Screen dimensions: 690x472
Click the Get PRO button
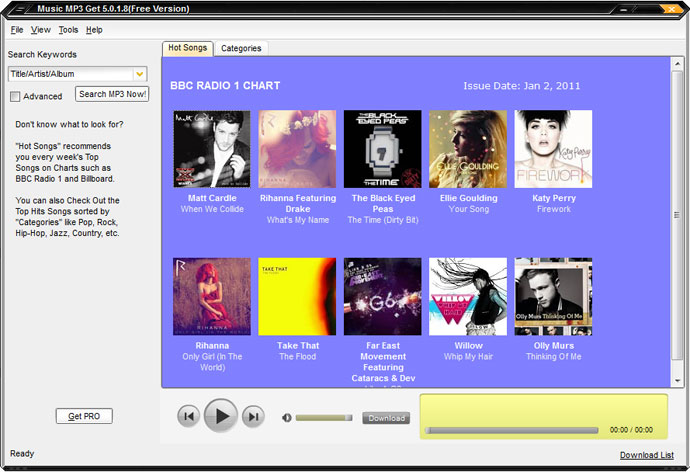(84, 416)
